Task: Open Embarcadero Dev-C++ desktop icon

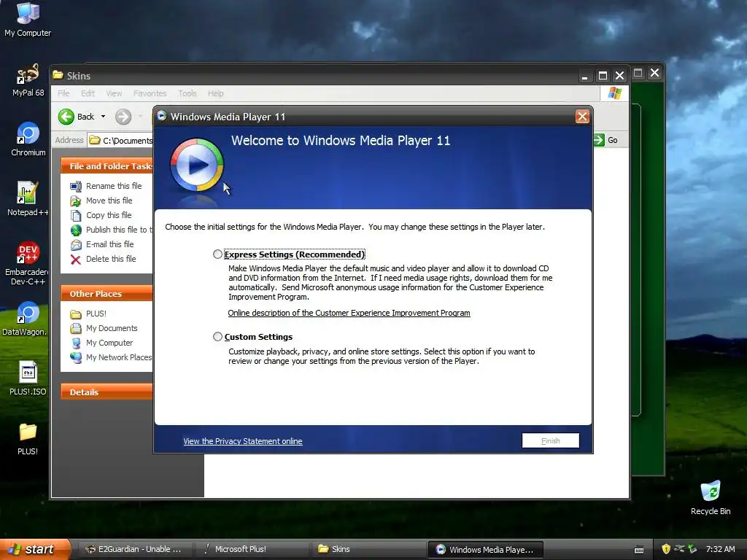Action: coord(28,263)
